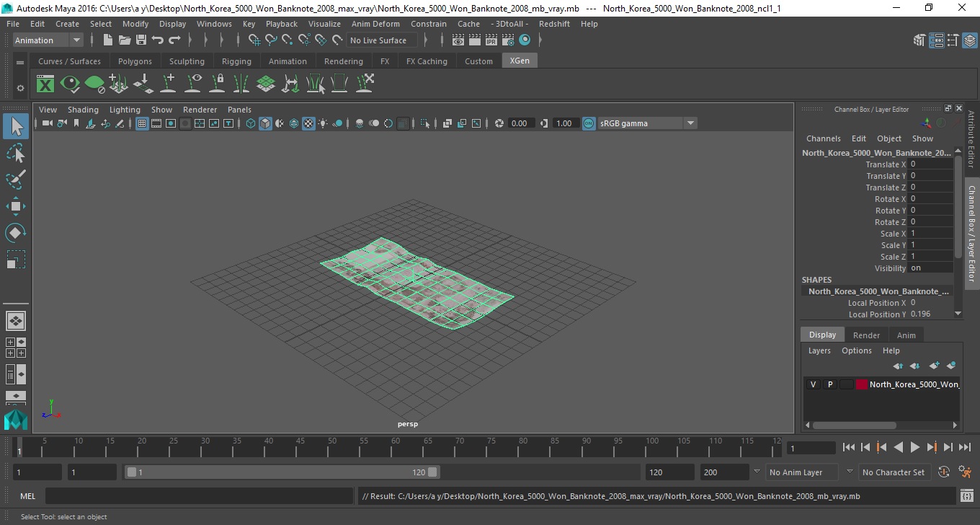Click the shelf settings gear icon
The height and width of the screenshot is (525, 980).
click(x=20, y=88)
